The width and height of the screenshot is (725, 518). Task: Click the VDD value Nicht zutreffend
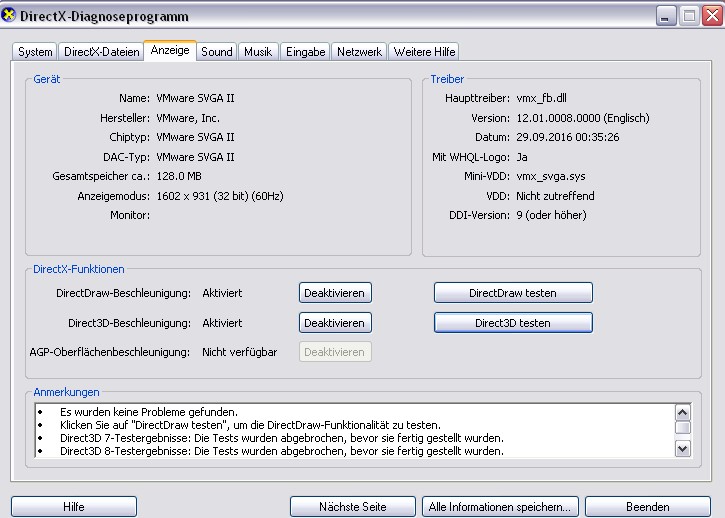(555, 196)
